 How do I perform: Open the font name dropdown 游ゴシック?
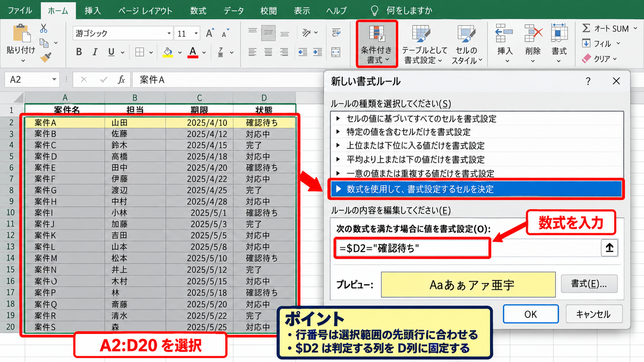pyautogui.click(x=169, y=33)
